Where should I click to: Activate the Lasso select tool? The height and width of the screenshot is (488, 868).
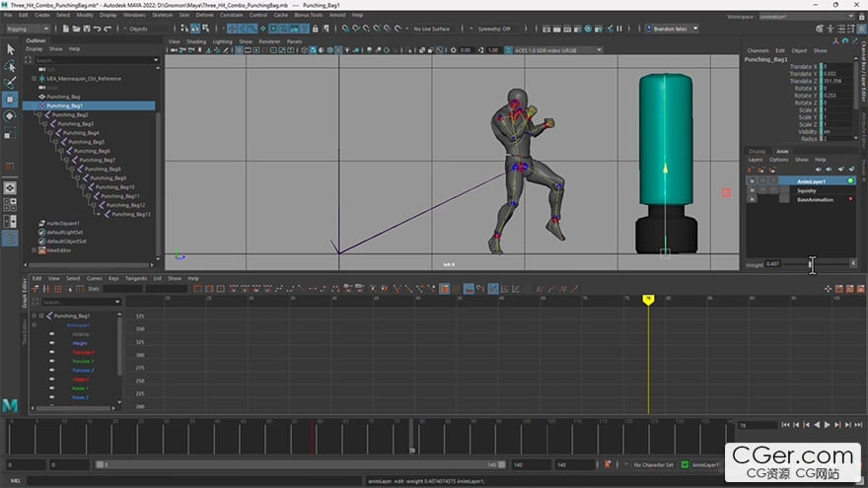tap(11, 65)
